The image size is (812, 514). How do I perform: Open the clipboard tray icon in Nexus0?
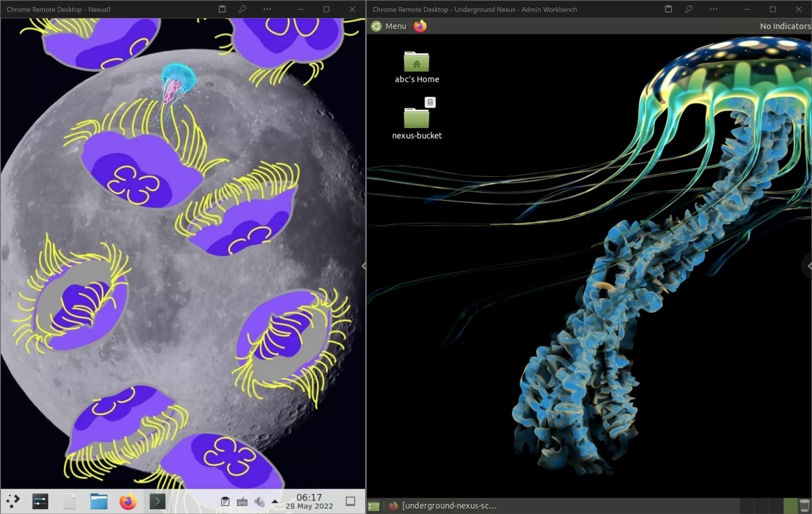[225, 502]
